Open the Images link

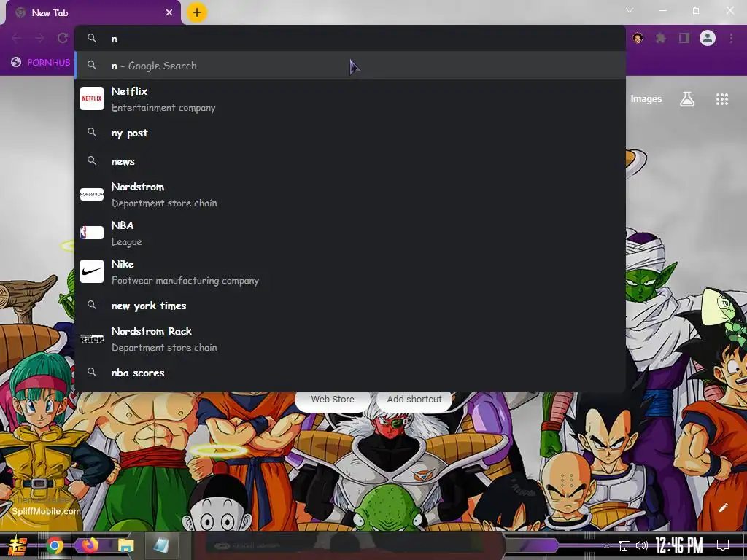pyautogui.click(x=646, y=98)
